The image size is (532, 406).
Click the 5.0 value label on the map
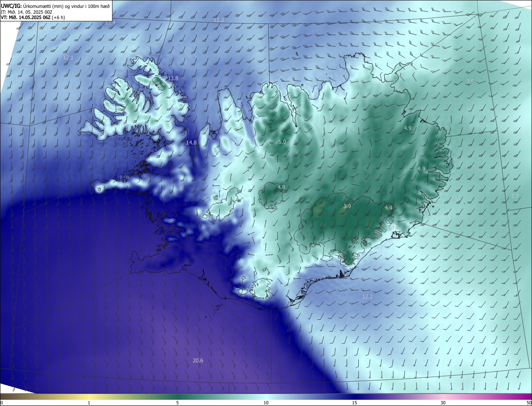[x=282, y=142]
